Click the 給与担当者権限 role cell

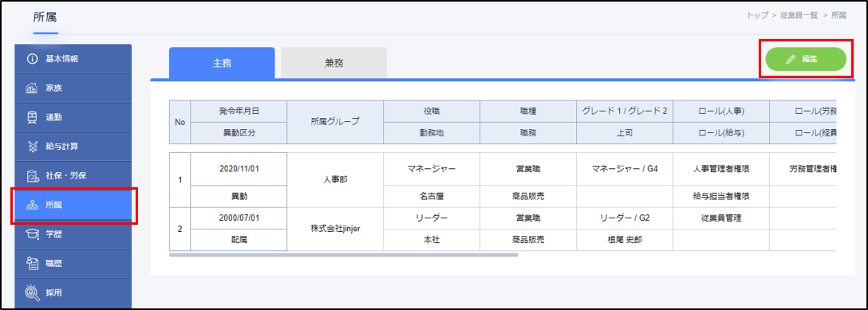click(x=720, y=196)
